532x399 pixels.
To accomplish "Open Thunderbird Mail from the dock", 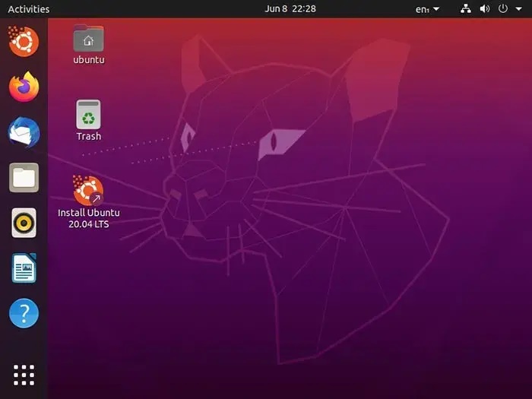I will (x=24, y=132).
